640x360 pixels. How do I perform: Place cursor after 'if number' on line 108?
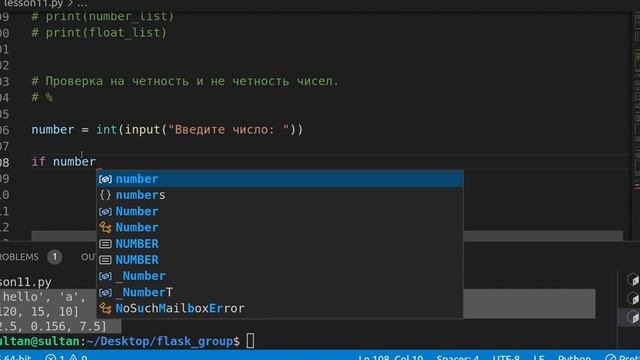pyautogui.click(x=96, y=162)
